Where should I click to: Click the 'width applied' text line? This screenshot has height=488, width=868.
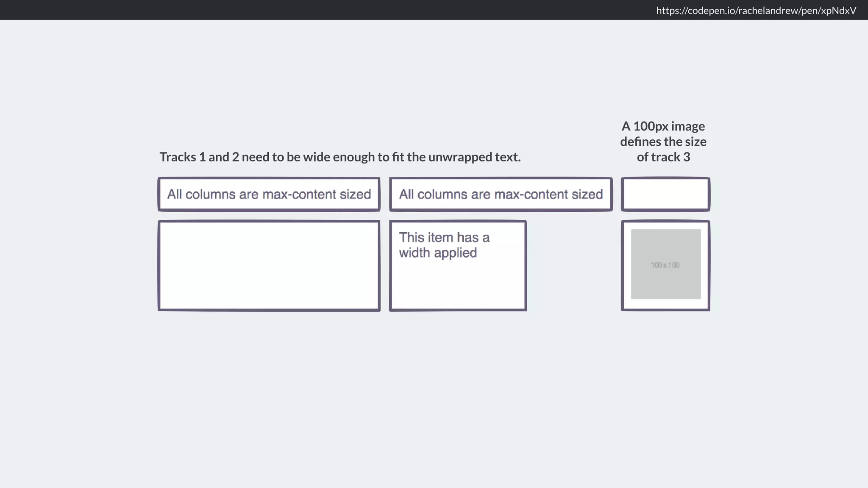[437, 253]
